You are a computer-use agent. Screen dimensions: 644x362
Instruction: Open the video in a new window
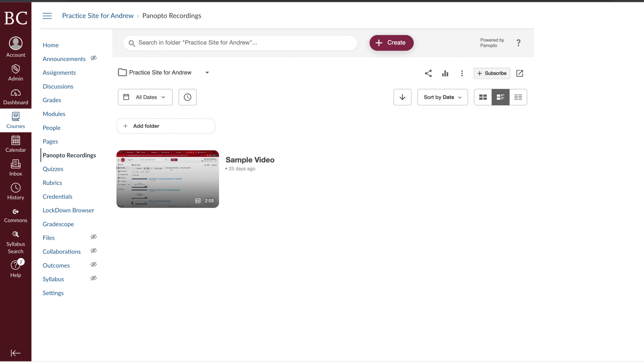520,73
